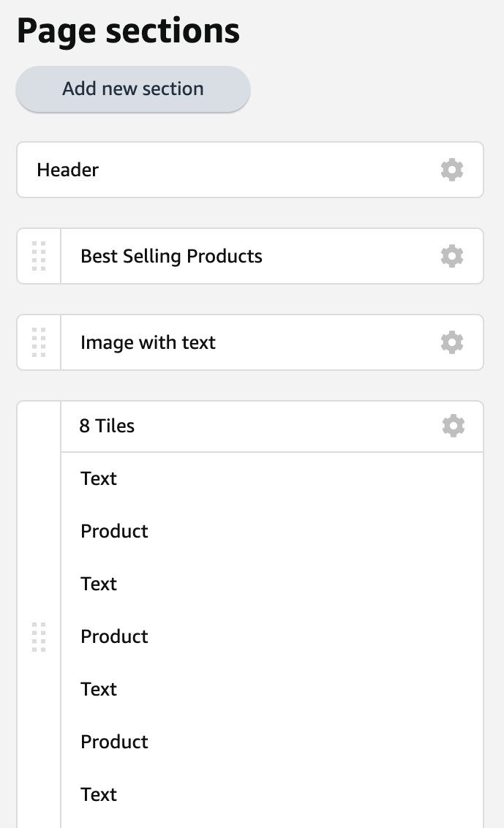Screen dimensions: 504x828
Task: Click the 8 Tiles section title
Action: tap(107, 426)
